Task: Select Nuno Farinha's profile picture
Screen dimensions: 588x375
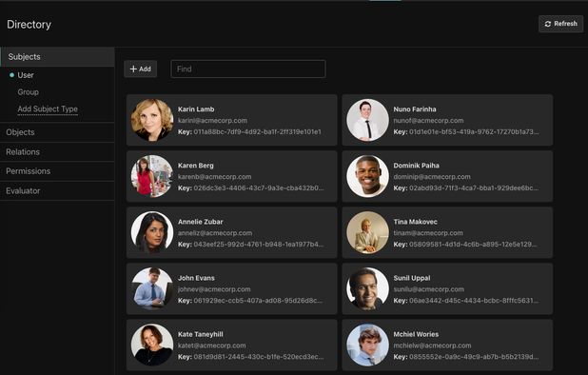Action: [x=367, y=120]
